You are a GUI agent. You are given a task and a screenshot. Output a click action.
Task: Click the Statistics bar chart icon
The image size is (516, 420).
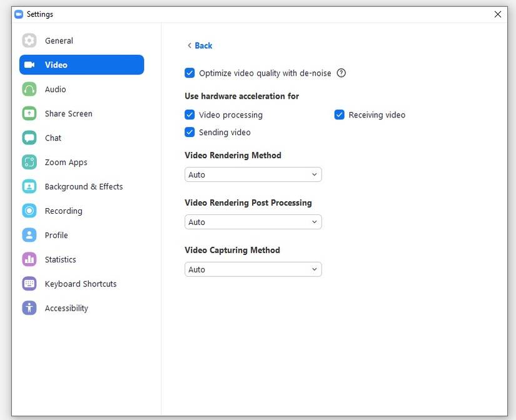29,259
